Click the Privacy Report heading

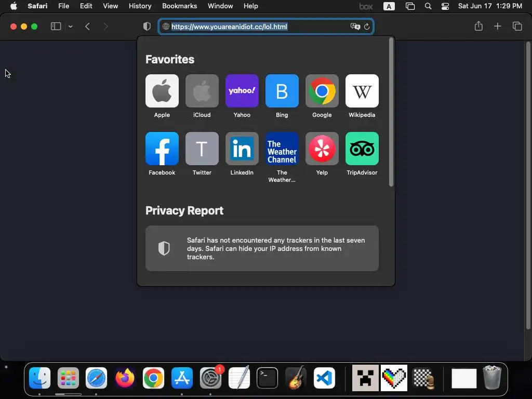184,211
